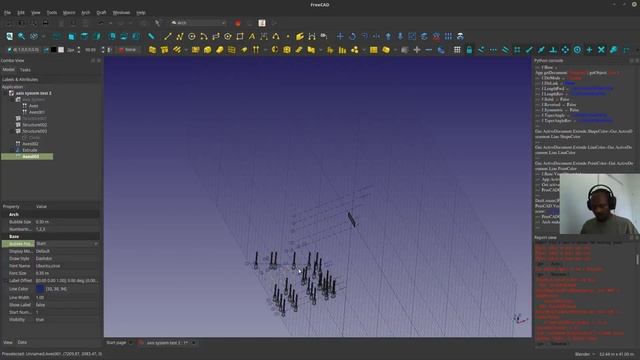This screenshot has width=640, height=360.
Task: Switch to the Model tab
Action: 9,70
